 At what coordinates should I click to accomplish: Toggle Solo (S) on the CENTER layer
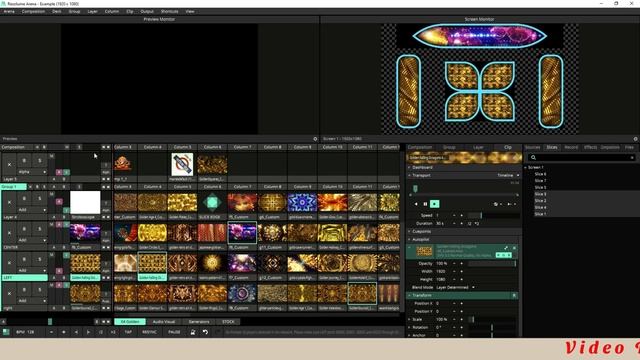[40, 229]
